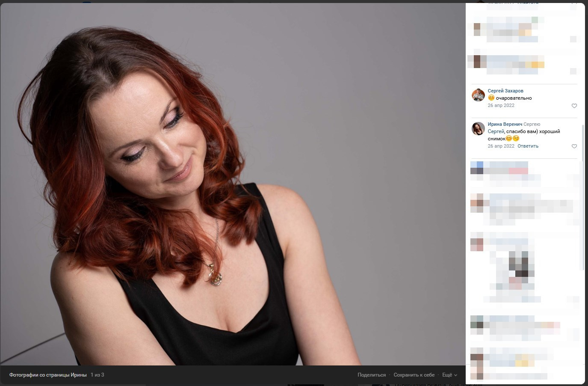
Task: Click Поделиться to share the photo
Action: click(372, 375)
